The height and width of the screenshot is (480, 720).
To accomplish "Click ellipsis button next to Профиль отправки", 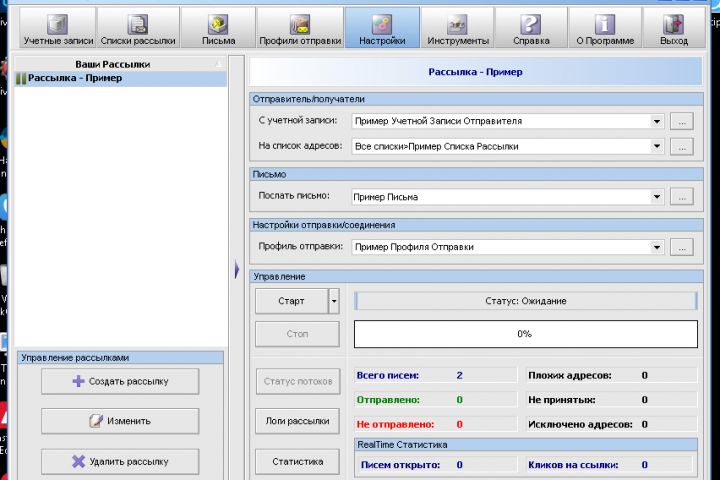I will point(682,247).
